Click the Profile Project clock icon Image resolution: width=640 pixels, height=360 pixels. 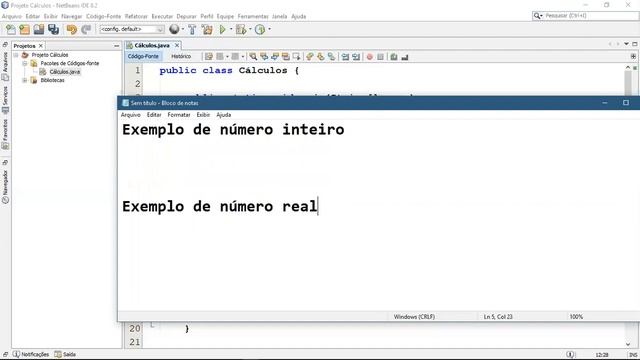[x=260, y=29]
